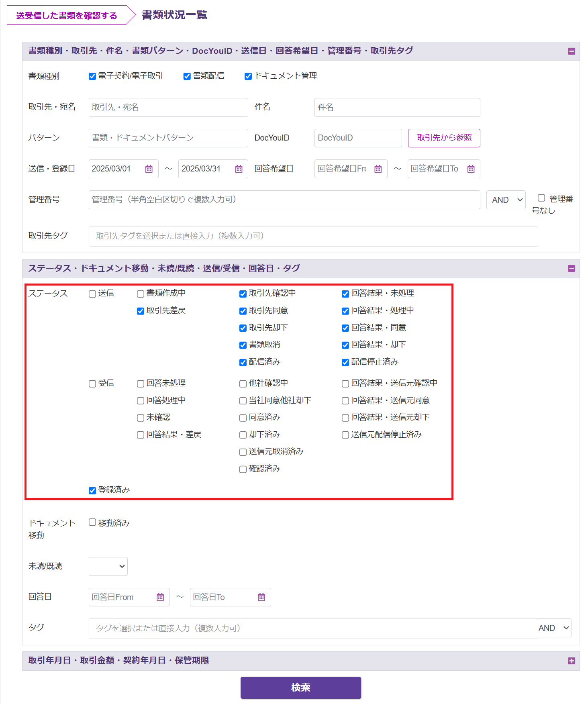Uncheck 書類取消 checkbox
The image size is (588, 704).
[x=243, y=345]
